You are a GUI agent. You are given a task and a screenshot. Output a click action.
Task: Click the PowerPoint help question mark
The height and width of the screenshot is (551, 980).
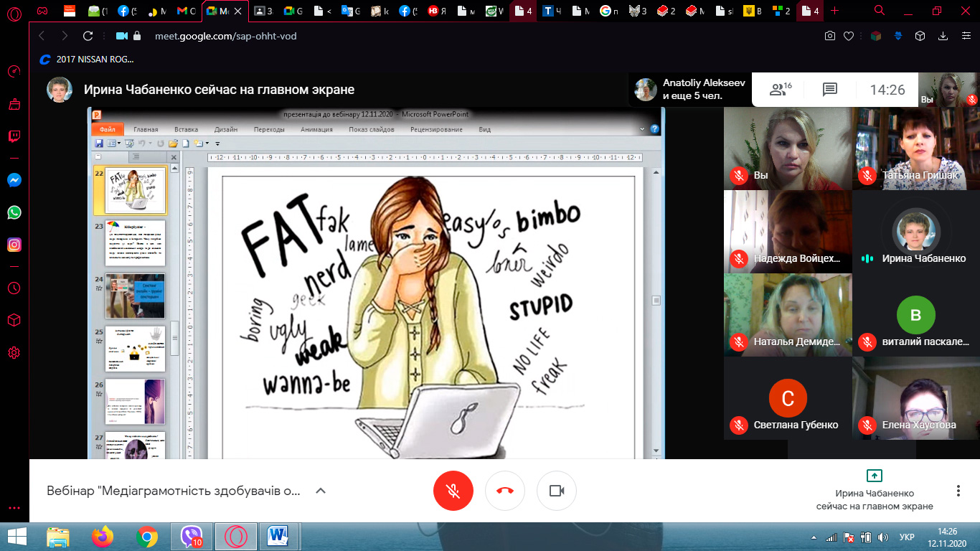coord(654,130)
